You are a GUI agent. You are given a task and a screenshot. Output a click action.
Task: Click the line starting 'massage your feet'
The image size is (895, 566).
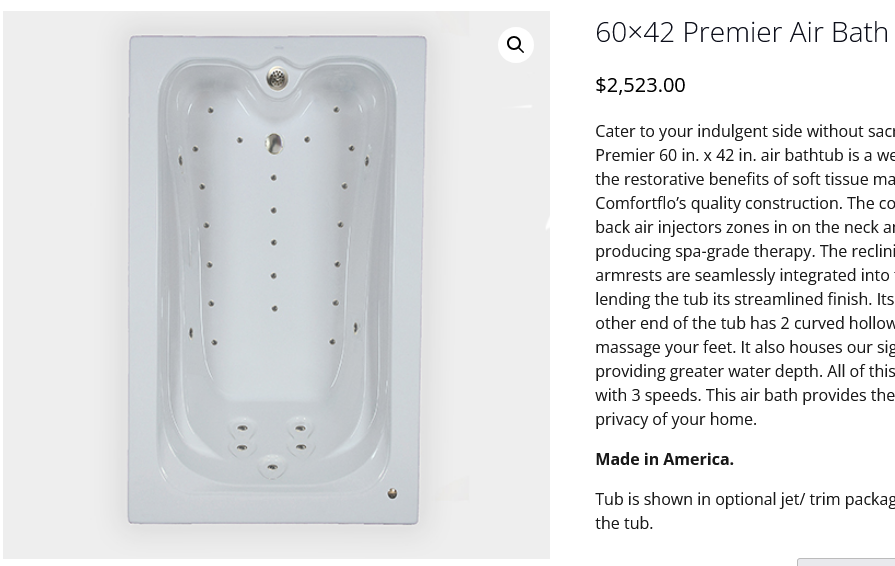coord(744,347)
